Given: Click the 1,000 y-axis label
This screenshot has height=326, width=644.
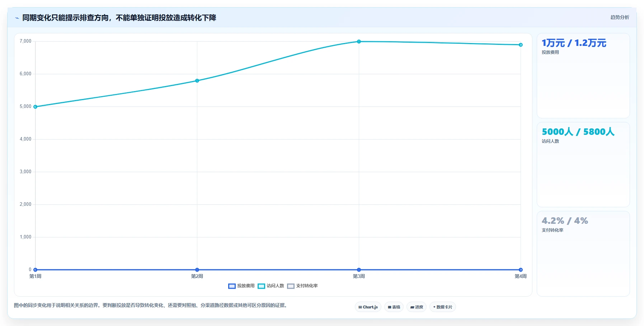Looking at the screenshot, I should coord(25,237).
